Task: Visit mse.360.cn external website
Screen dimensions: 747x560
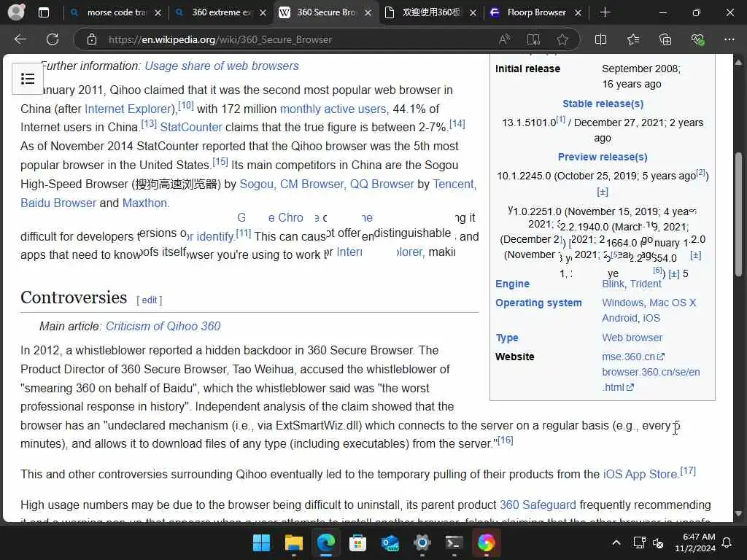Action: click(x=633, y=357)
